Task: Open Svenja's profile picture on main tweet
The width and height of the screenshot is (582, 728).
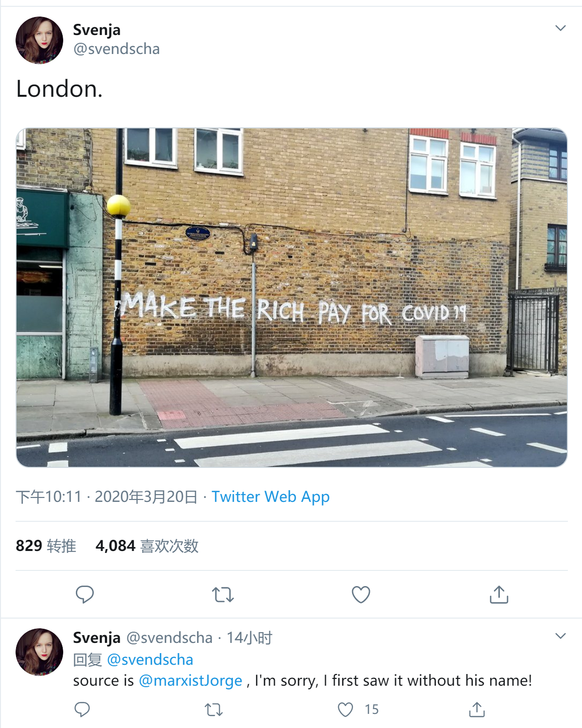Action: [39, 40]
